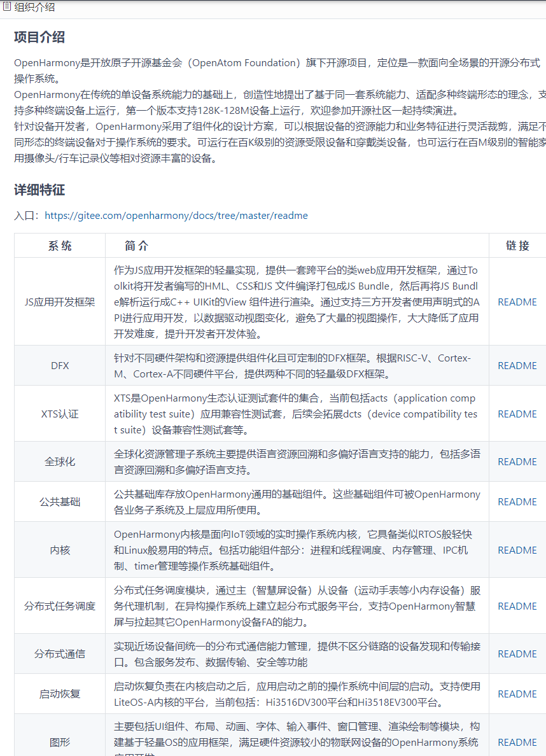
Task: Click the 项目介绍 heading
Action: [x=39, y=37]
